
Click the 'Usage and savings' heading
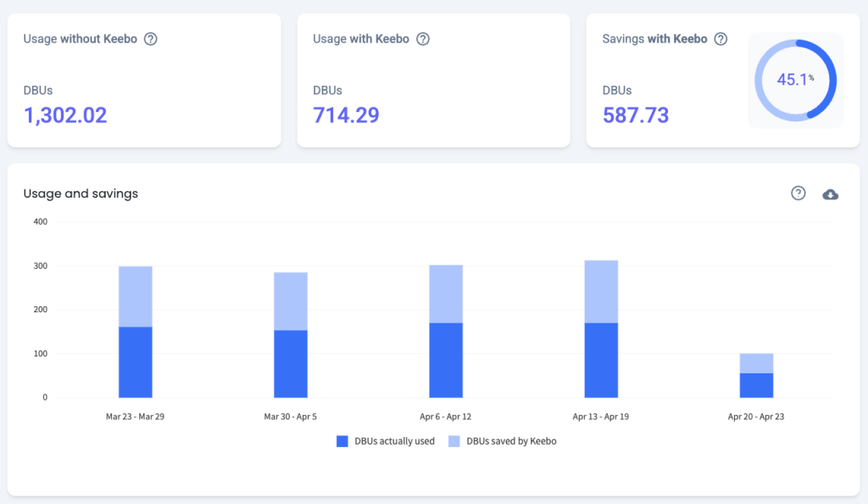(x=81, y=193)
